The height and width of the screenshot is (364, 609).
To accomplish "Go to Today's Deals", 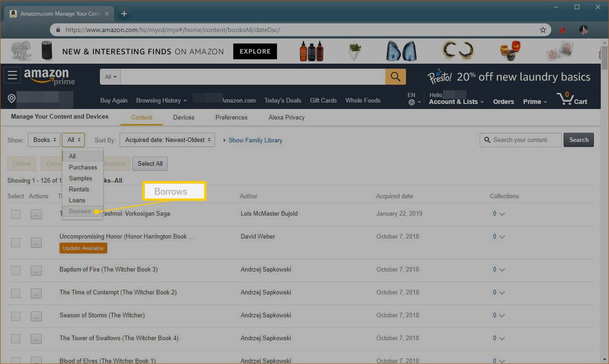I will 283,100.
